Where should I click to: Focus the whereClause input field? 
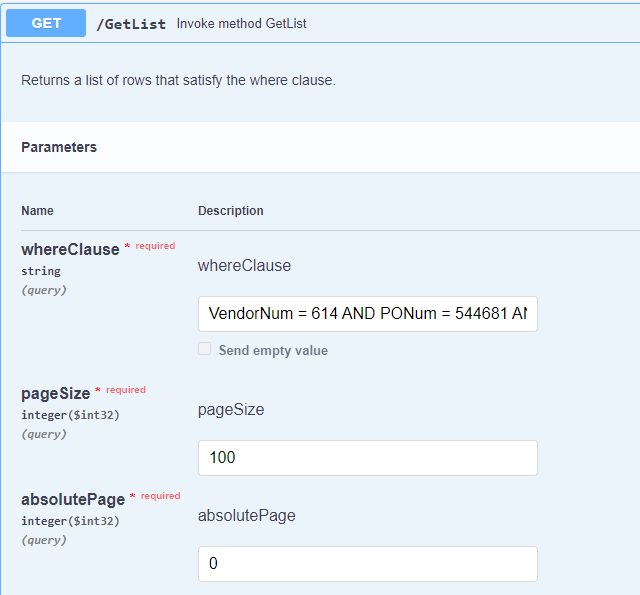[x=367, y=314]
